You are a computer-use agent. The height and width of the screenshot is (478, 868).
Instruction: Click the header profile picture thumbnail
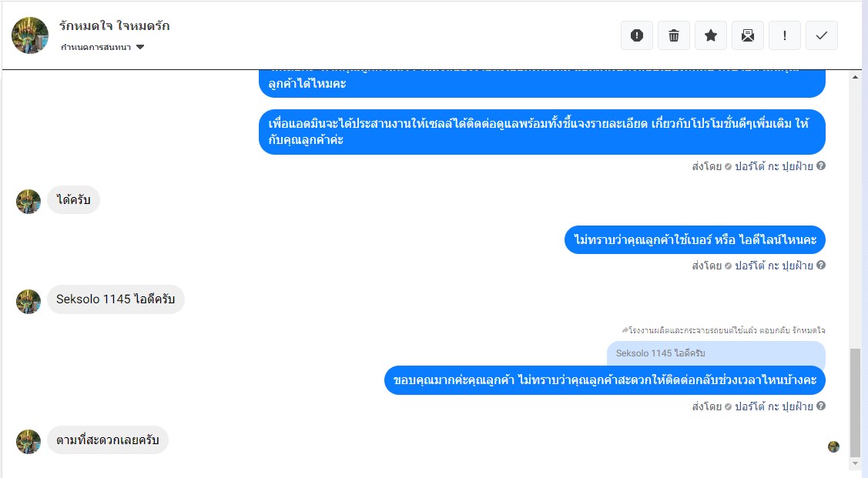(30, 35)
